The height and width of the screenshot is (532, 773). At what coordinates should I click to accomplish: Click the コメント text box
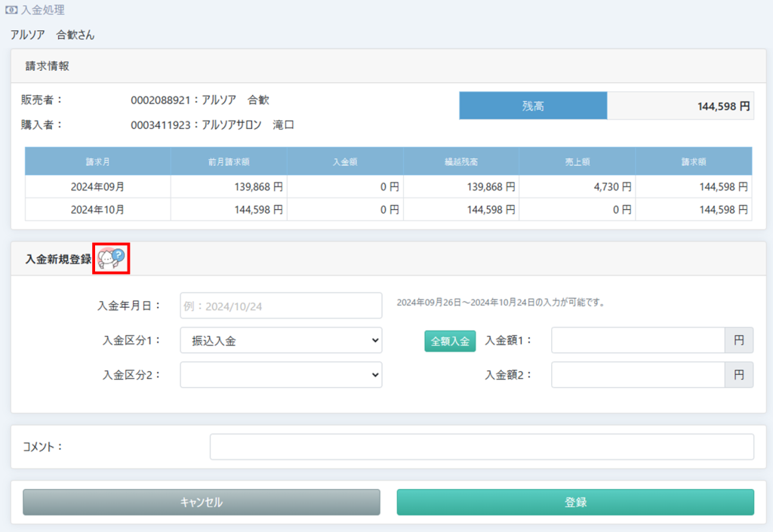(482, 447)
